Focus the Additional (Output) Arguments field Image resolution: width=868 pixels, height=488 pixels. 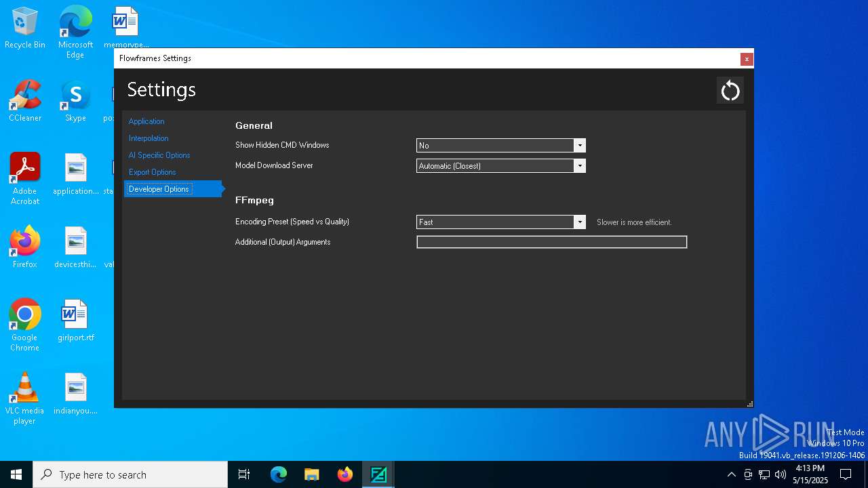pos(552,242)
